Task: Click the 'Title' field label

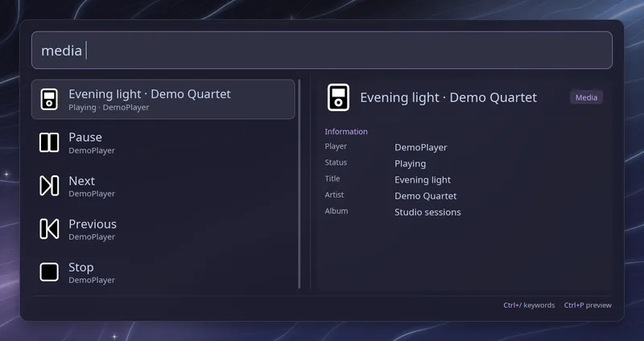Action: click(x=332, y=179)
